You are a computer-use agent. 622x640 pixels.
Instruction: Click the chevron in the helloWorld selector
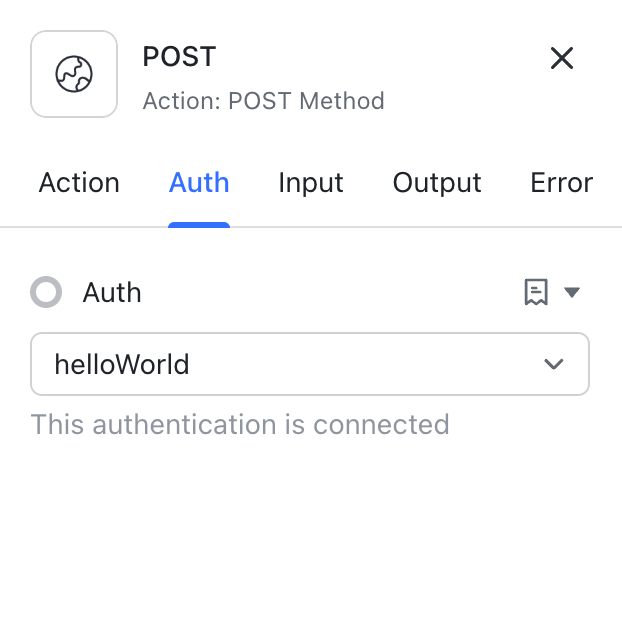tap(554, 364)
